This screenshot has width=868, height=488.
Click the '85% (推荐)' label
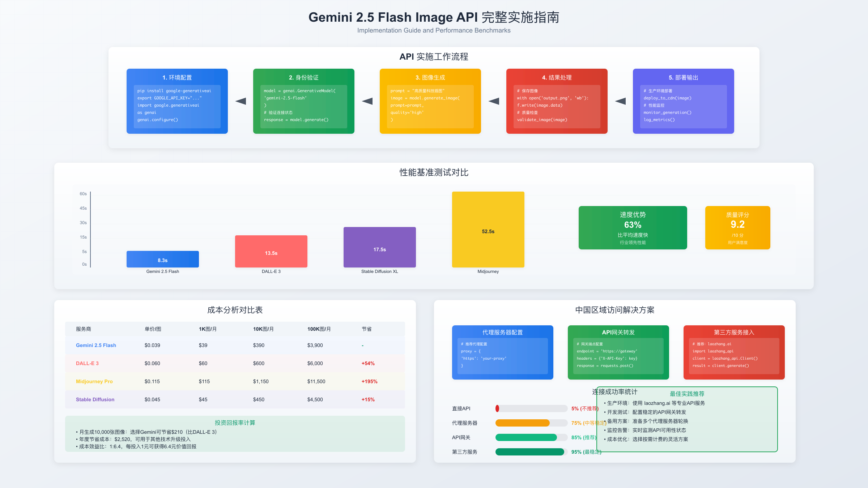click(x=584, y=437)
